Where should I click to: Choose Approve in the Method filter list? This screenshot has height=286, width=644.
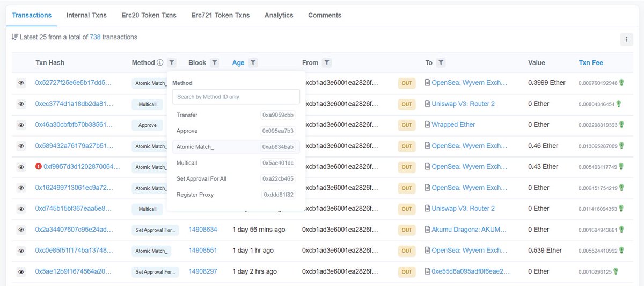(236, 131)
